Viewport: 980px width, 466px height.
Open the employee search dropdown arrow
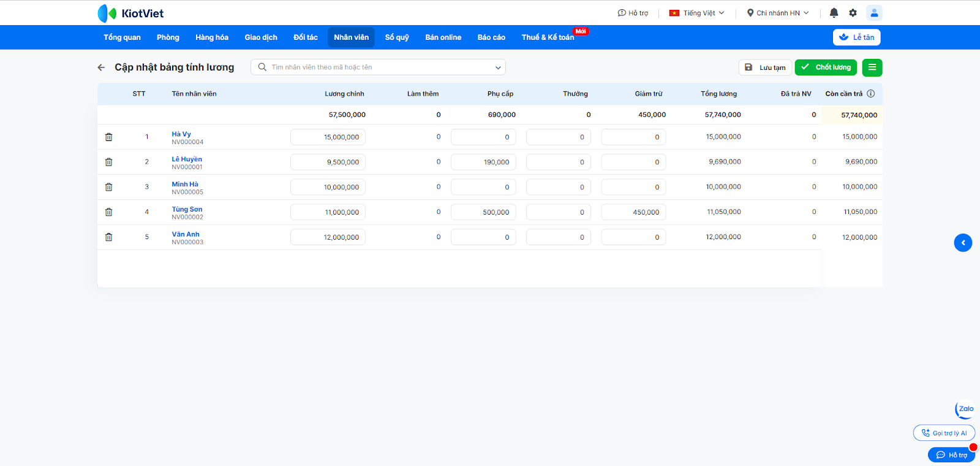(498, 67)
